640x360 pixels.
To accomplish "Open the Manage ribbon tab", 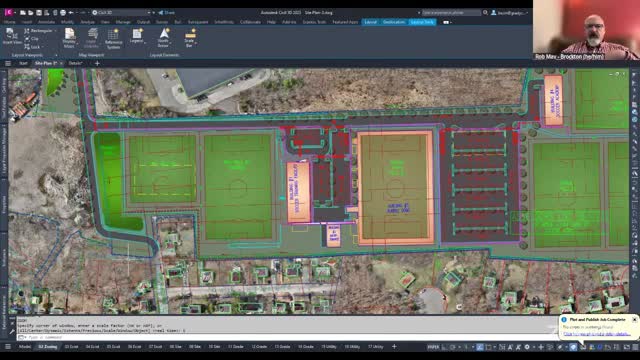I will [123, 22].
